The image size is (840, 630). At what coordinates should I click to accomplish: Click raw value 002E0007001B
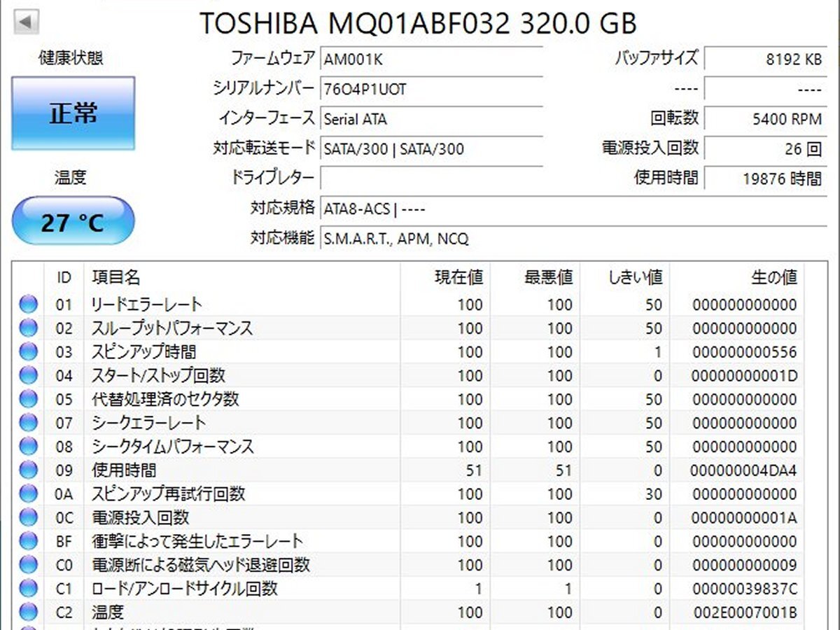coord(745,612)
